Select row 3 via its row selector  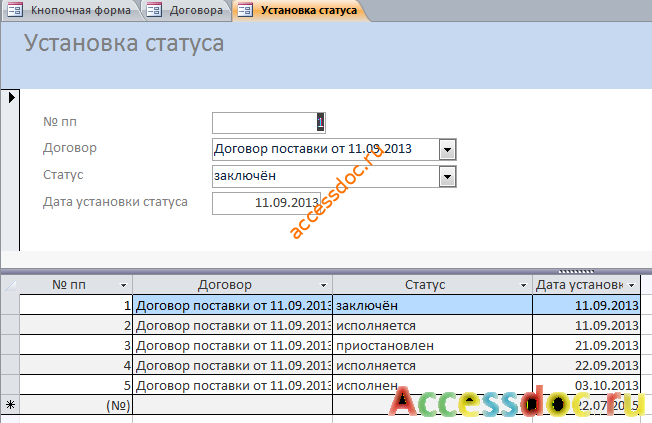coord(10,345)
